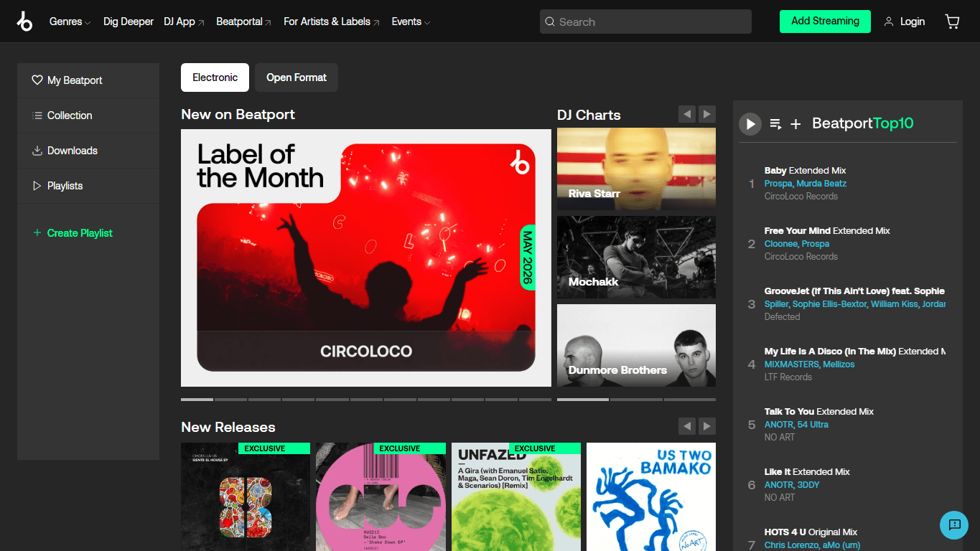Click into the Search field
This screenshot has height=551, width=980.
point(645,22)
